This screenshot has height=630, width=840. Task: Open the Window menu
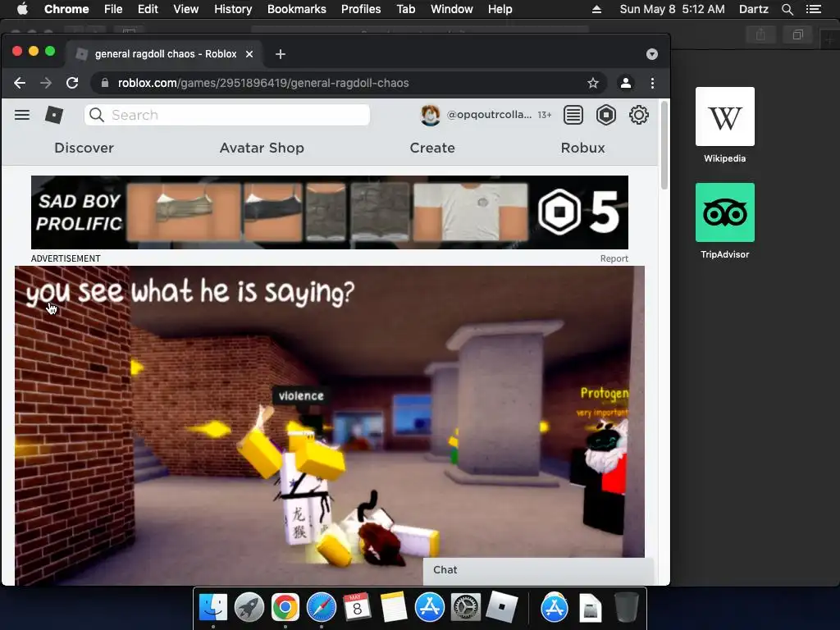click(x=452, y=9)
